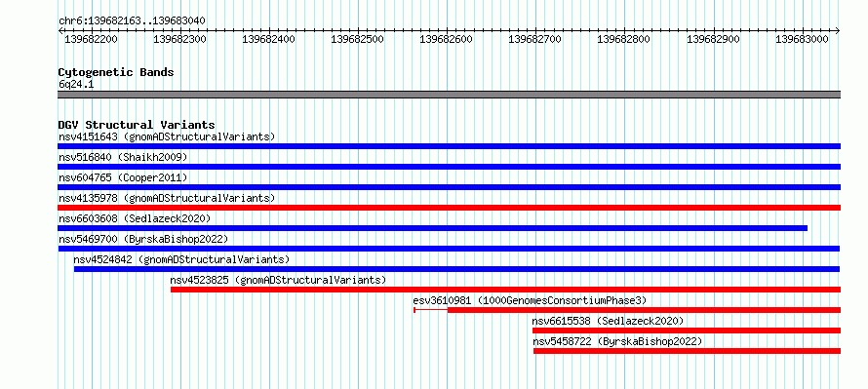The width and height of the screenshot is (868, 389).
Task: Click the blue bar under nsv516840
Action: click(449, 167)
